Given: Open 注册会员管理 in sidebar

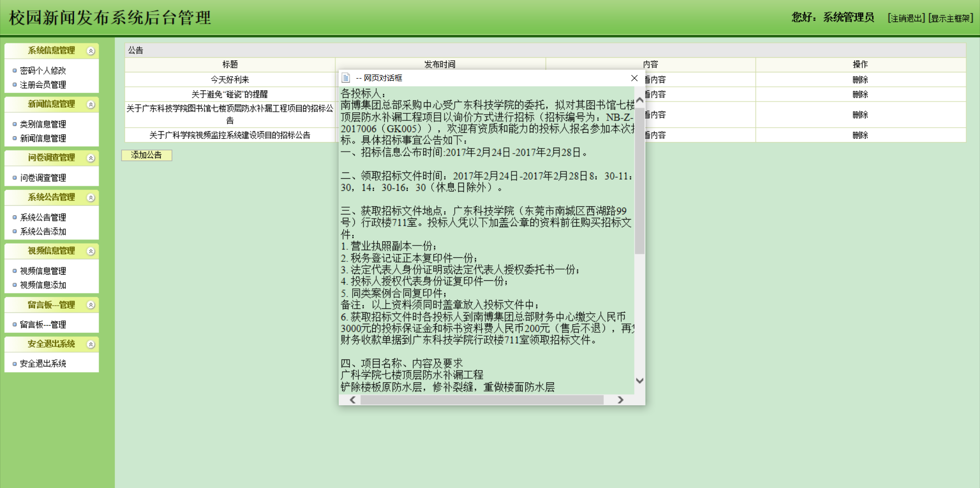Looking at the screenshot, I should click(43, 85).
